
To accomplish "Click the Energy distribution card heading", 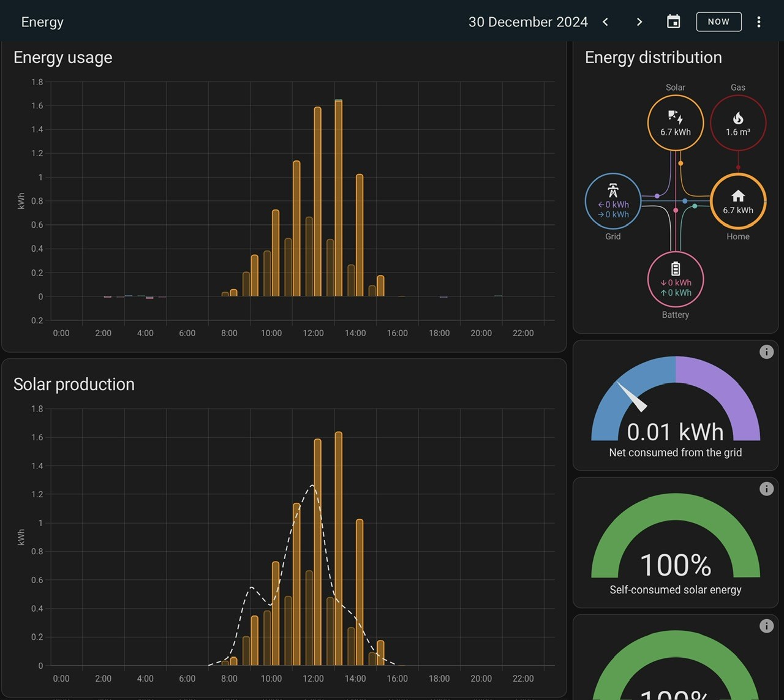I will coord(653,58).
